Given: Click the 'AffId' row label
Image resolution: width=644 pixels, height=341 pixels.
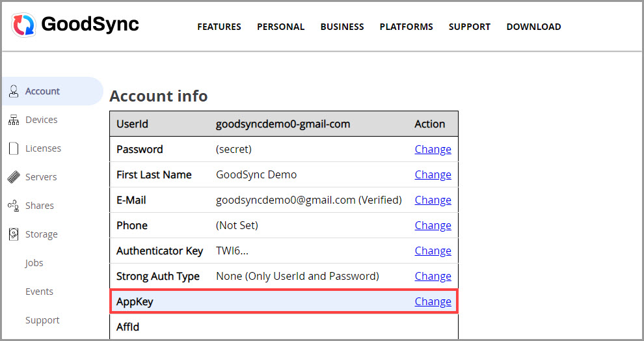Looking at the screenshot, I should [x=127, y=327].
